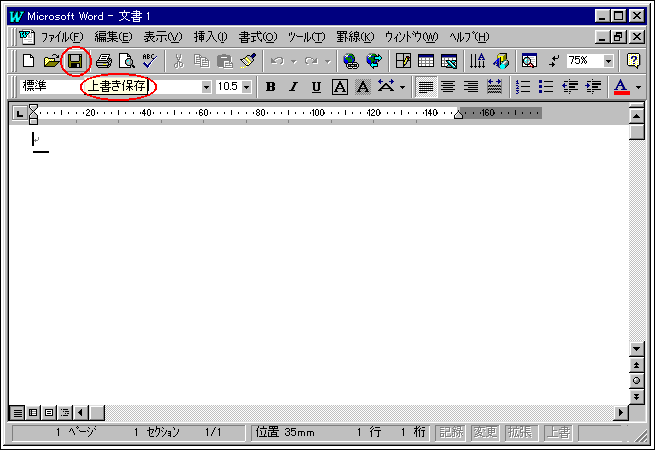Create a bulleted list
655x450 pixels.
[546, 86]
